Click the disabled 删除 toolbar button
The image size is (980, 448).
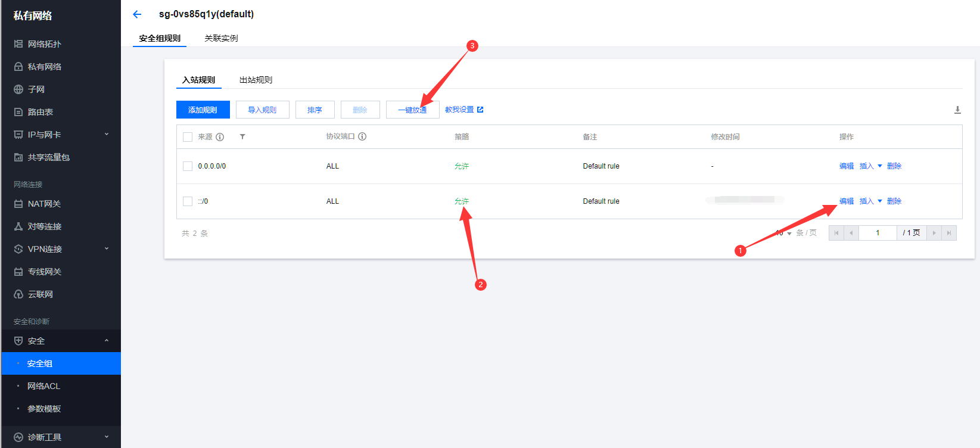[360, 110]
